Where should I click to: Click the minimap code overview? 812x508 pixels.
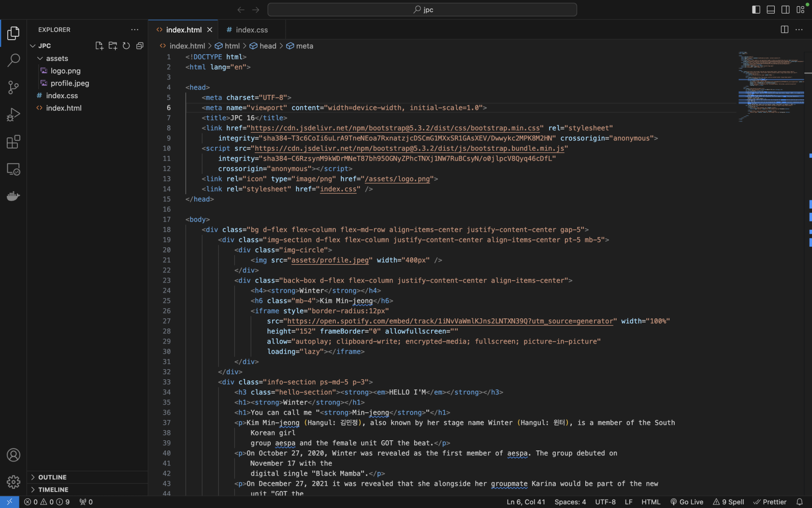tap(770, 86)
